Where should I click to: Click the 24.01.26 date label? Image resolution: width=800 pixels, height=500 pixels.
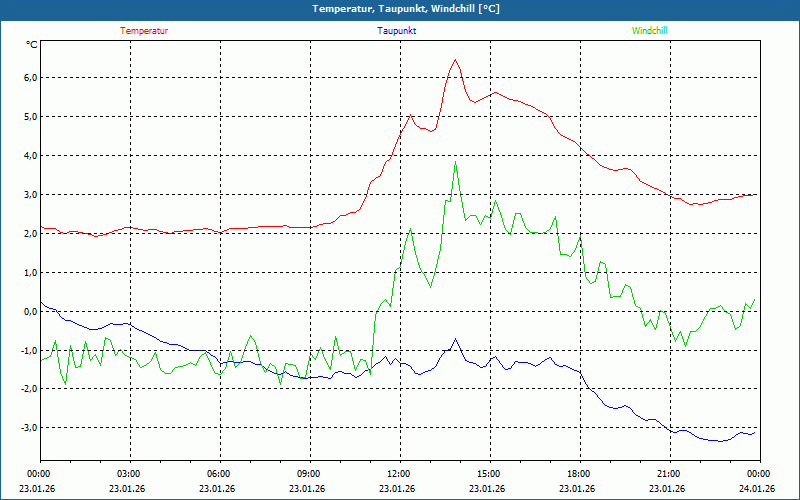[758, 489]
